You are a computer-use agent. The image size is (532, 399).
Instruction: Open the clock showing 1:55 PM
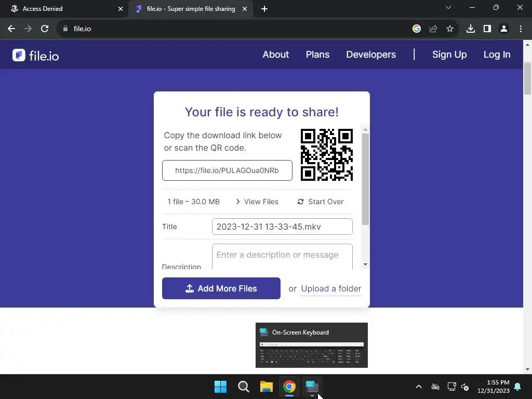[494, 387]
